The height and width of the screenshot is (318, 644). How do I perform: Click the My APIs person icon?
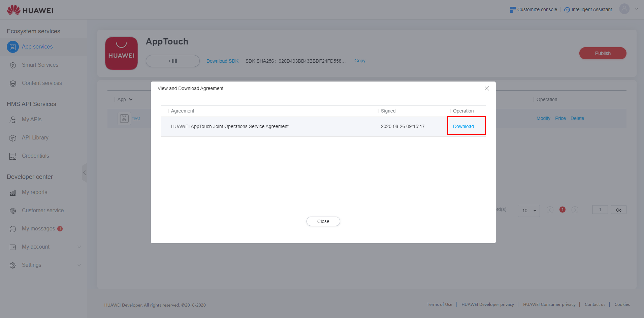click(13, 120)
